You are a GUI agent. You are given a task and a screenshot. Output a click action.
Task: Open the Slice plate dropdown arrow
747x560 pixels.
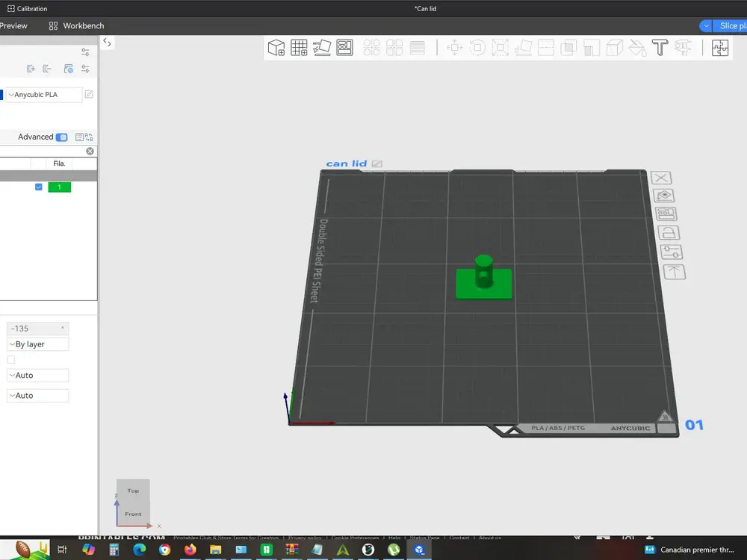[x=706, y=25]
